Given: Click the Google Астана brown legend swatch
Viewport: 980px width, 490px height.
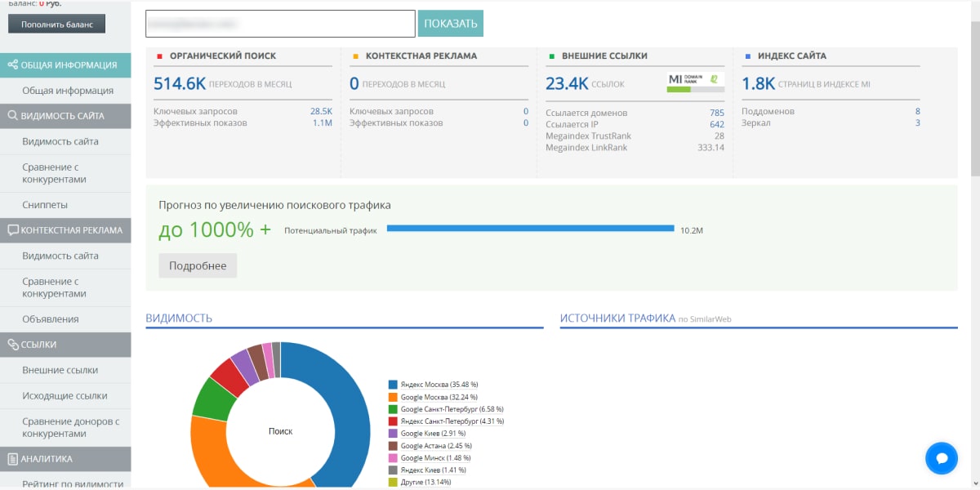Looking at the screenshot, I should tap(393, 446).
